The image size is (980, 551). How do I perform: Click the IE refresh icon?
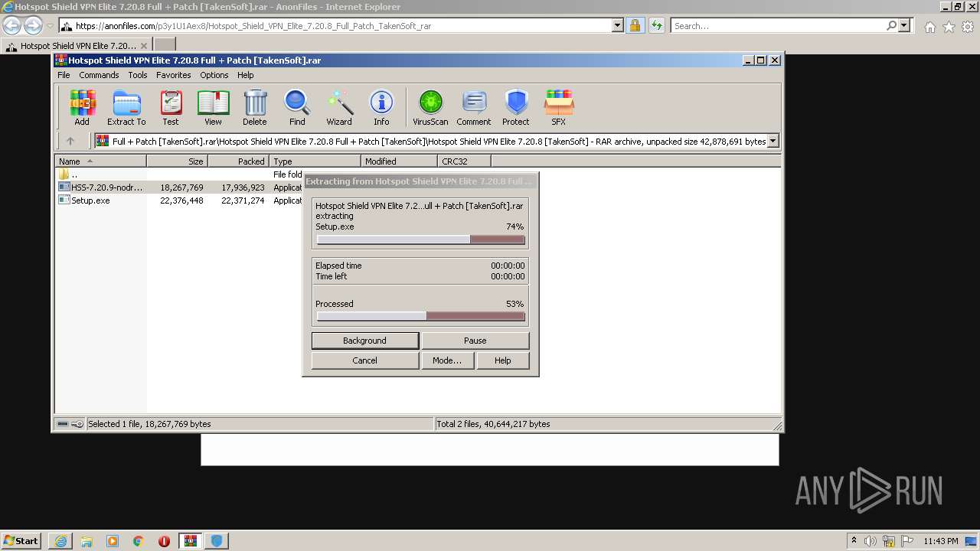656,26
